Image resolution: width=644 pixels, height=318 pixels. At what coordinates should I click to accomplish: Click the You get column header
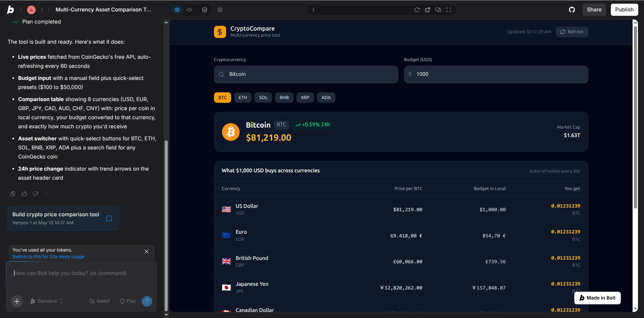coord(572,189)
